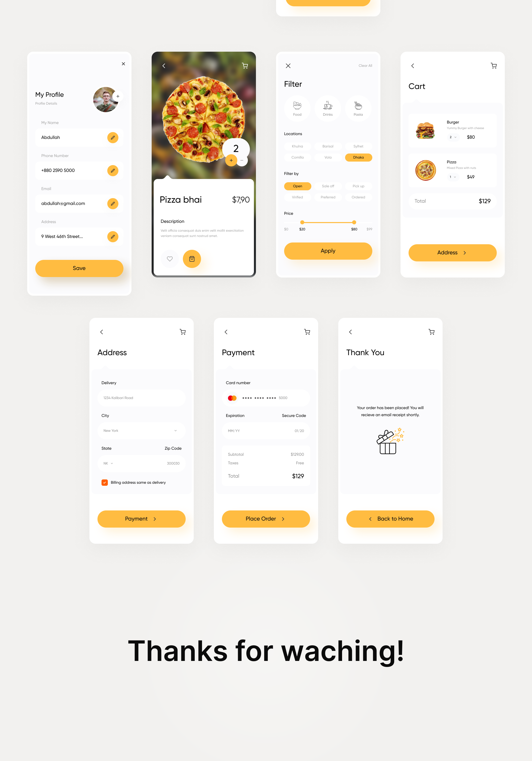Click the Food category icon in Filter
Viewport: 532px width, 761px height.
point(297,106)
